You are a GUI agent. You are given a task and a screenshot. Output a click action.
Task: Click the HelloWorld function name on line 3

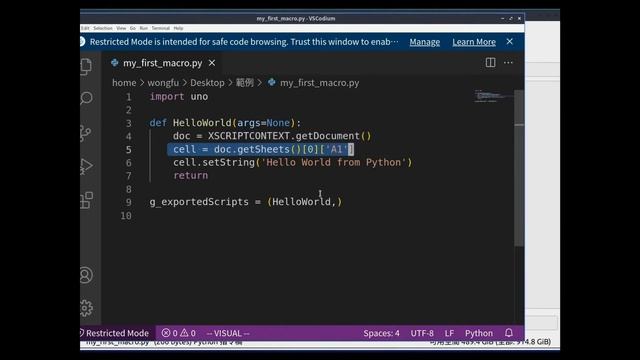(x=202, y=123)
